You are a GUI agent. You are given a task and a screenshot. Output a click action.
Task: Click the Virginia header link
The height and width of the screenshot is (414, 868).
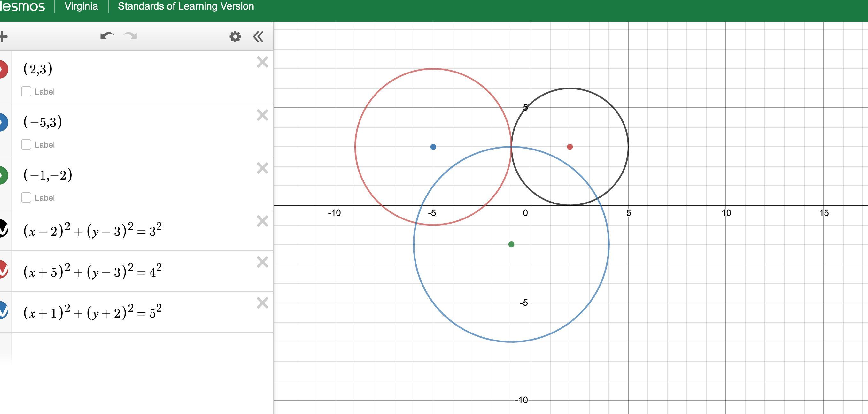(81, 6)
